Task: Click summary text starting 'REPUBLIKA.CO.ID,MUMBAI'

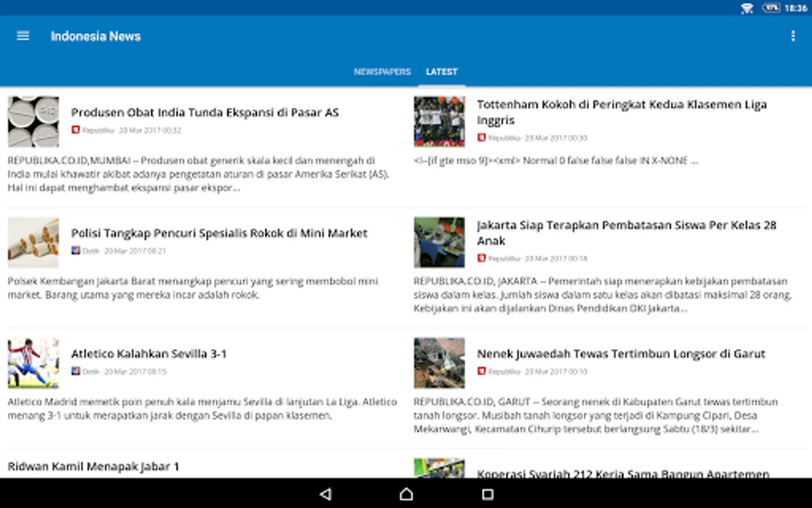Action: [x=198, y=174]
